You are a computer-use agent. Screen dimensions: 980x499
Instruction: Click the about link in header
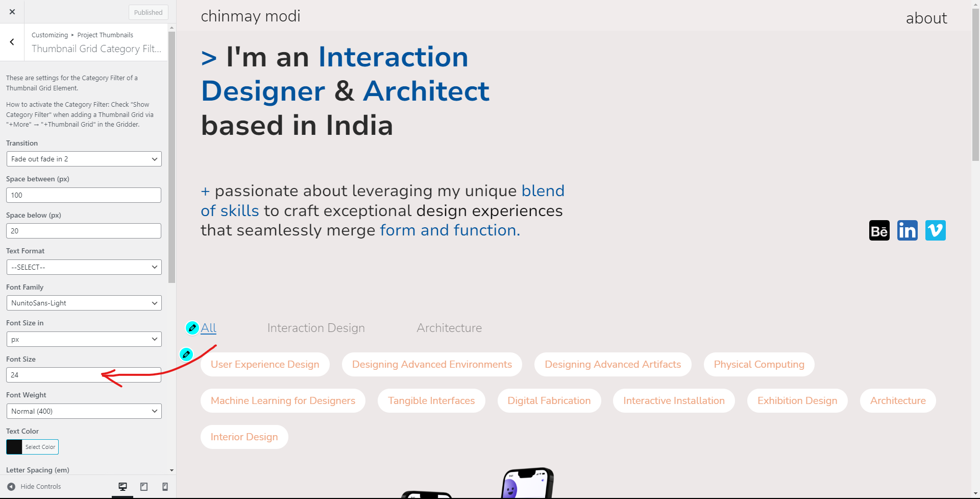click(926, 18)
